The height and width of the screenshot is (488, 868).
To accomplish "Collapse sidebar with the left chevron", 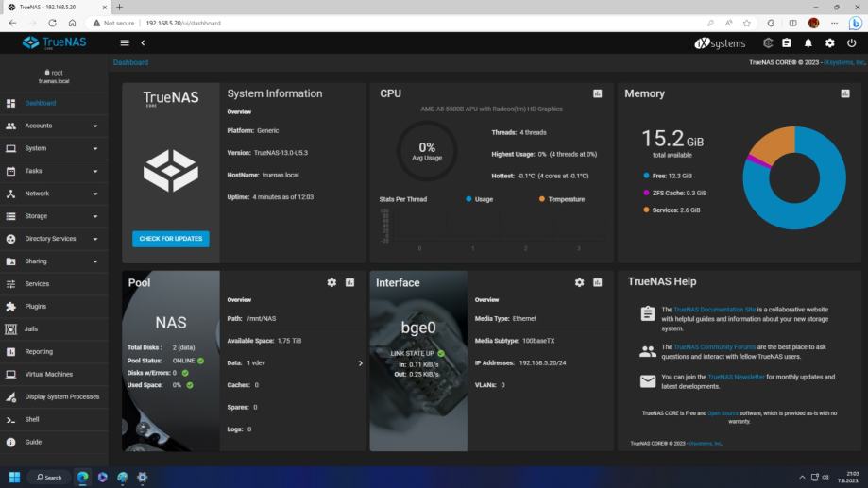I will point(143,42).
